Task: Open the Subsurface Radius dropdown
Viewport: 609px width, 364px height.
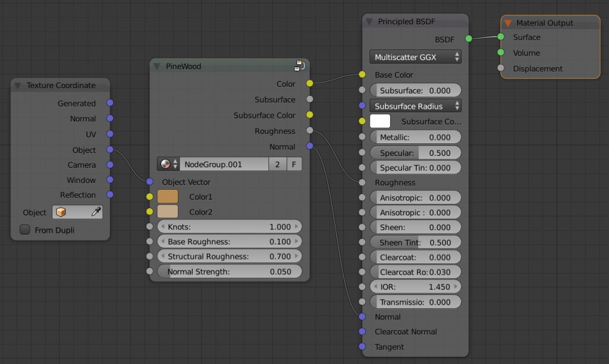Action: pyautogui.click(x=415, y=105)
